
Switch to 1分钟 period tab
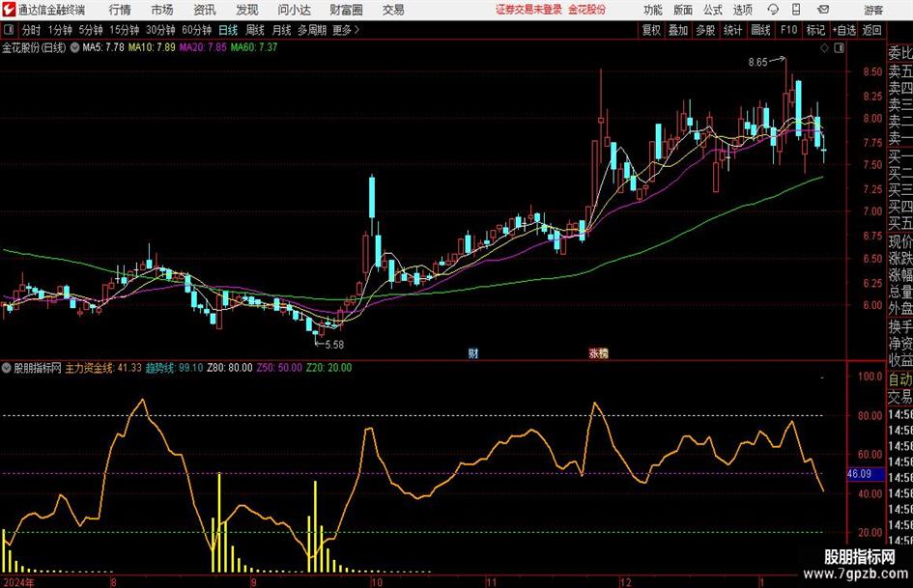pyautogui.click(x=60, y=30)
